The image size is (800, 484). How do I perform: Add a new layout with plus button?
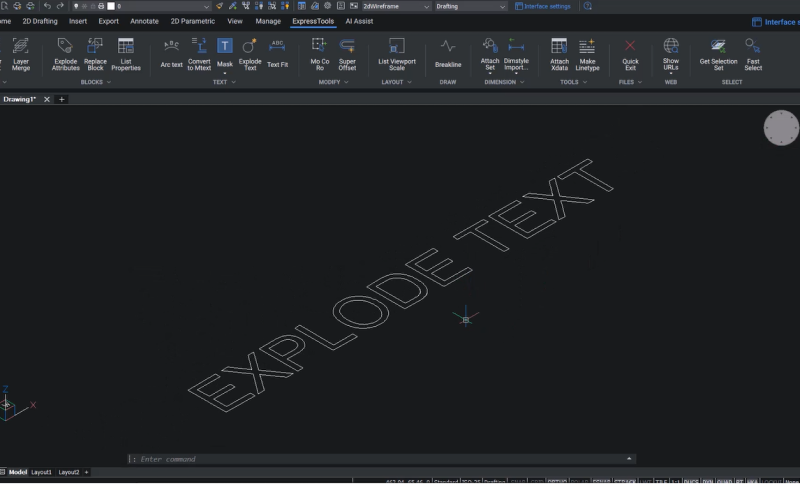pos(86,472)
